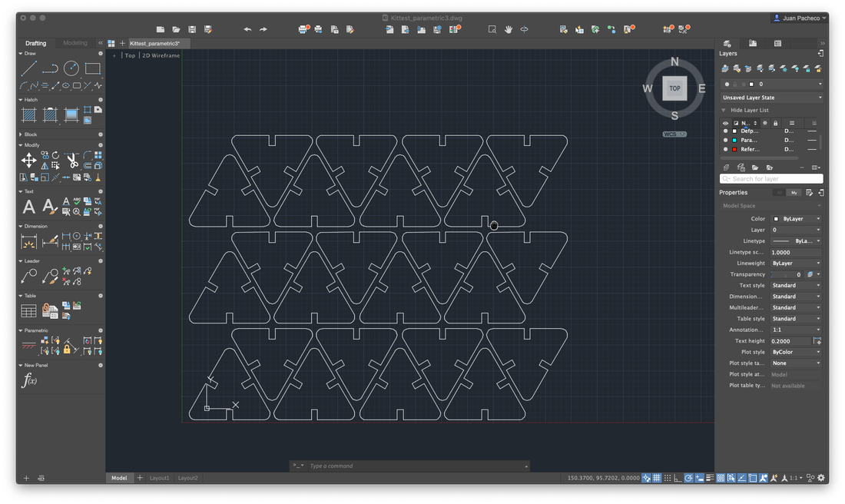Open the WCS dropdown under ViewCube

(674, 134)
